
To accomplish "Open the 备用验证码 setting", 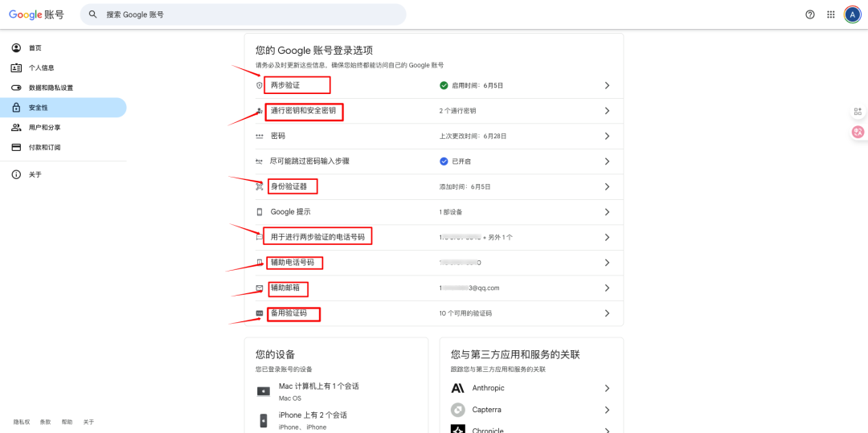I will pyautogui.click(x=434, y=313).
